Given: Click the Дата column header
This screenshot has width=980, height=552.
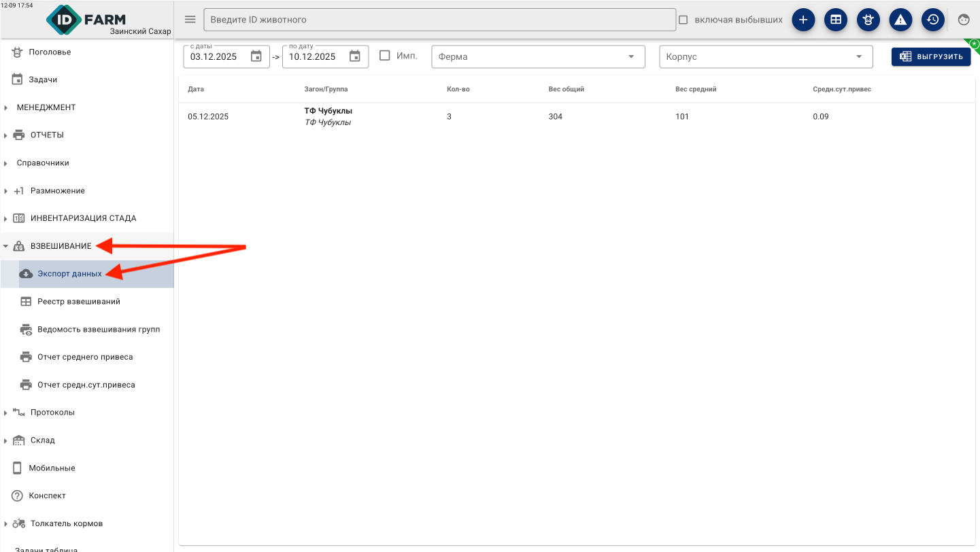Looking at the screenshot, I should click(196, 90).
